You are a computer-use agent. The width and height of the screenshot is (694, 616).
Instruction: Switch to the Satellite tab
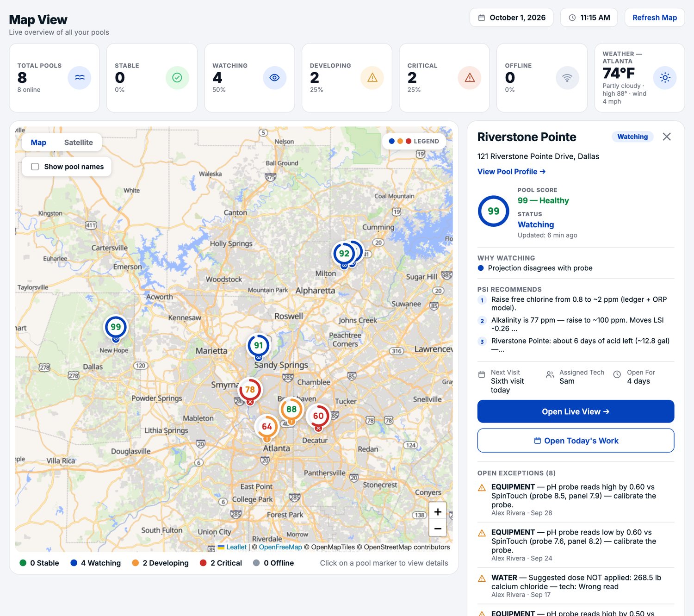79,143
